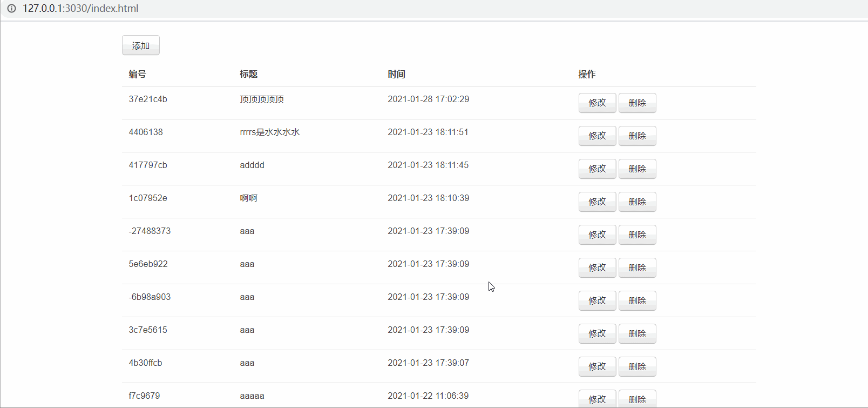
Task: Click the site info icon in address bar
Action: coord(11,9)
